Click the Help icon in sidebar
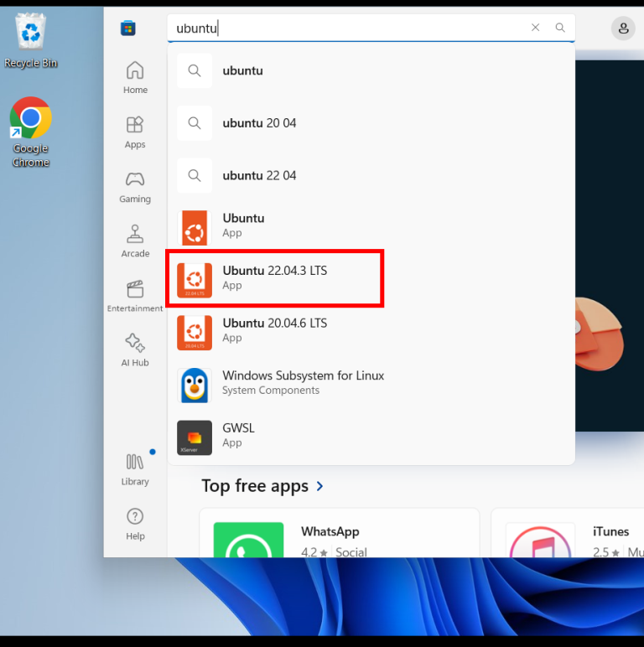 pyautogui.click(x=135, y=524)
